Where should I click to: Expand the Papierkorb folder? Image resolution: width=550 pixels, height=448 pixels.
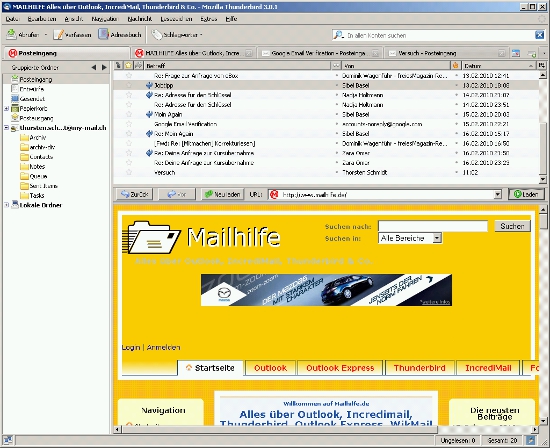(x=6, y=108)
